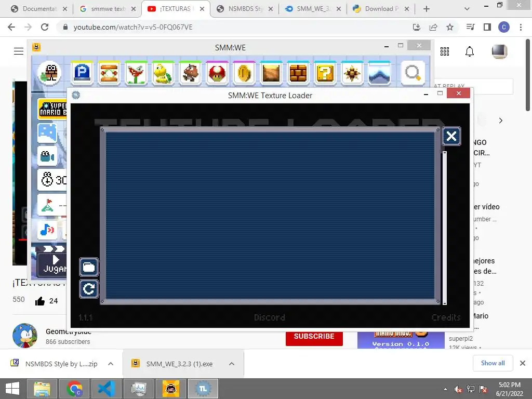Select the P-Switch item in SMM:WE
The image size is (532, 399).
pos(82,73)
